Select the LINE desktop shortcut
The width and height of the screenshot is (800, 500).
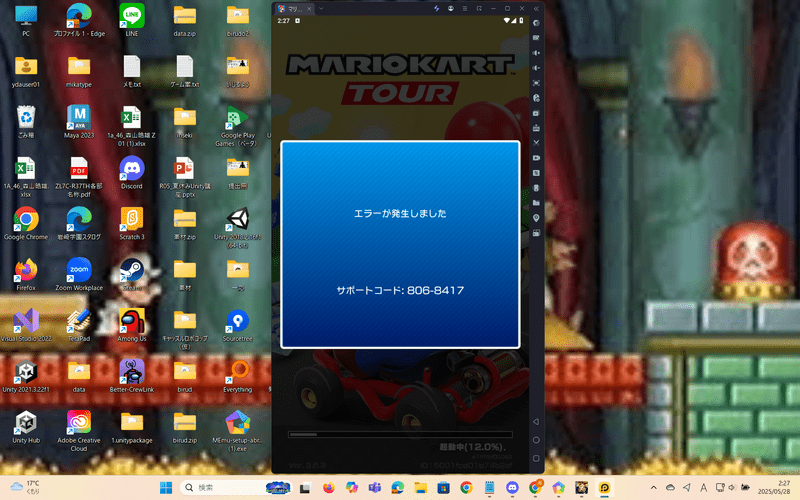(132, 21)
